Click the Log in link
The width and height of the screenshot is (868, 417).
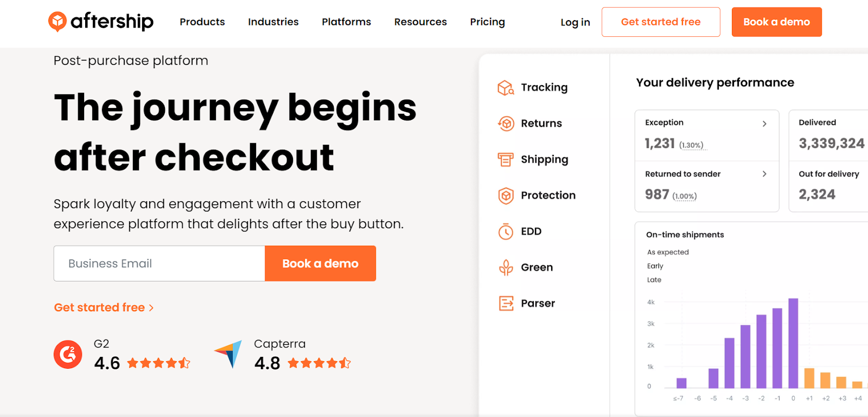(575, 22)
